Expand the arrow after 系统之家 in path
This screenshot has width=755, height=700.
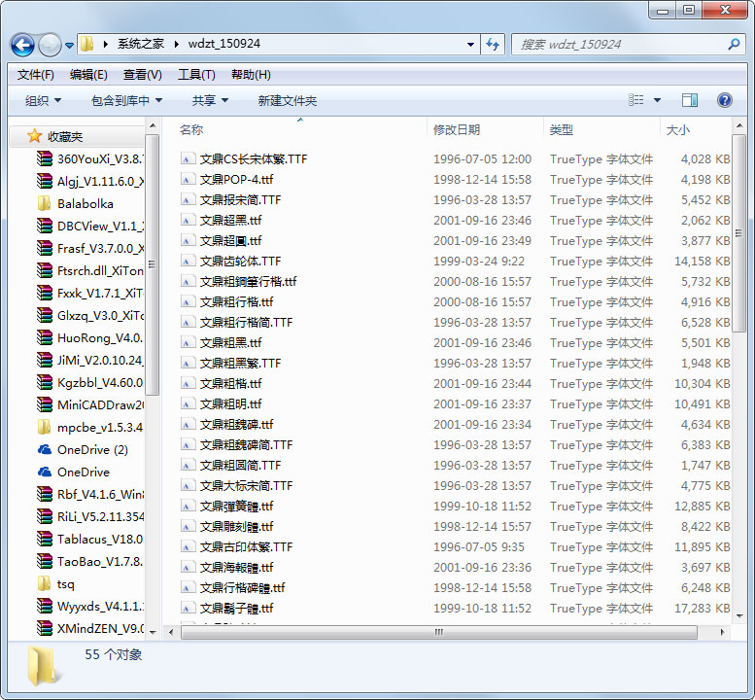point(177,45)
